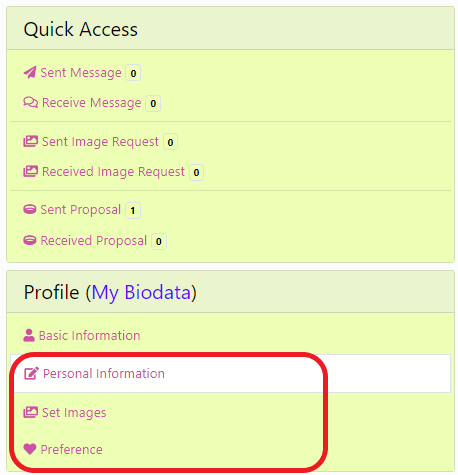The image size is (458, 475).
Task: Open the Basic Information section
Action: point(89,336)
